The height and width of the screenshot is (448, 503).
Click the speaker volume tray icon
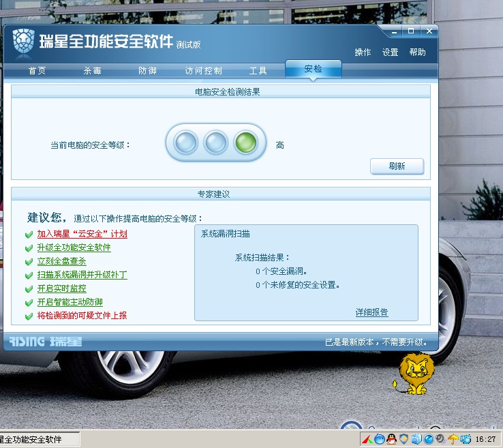point(441,439)
